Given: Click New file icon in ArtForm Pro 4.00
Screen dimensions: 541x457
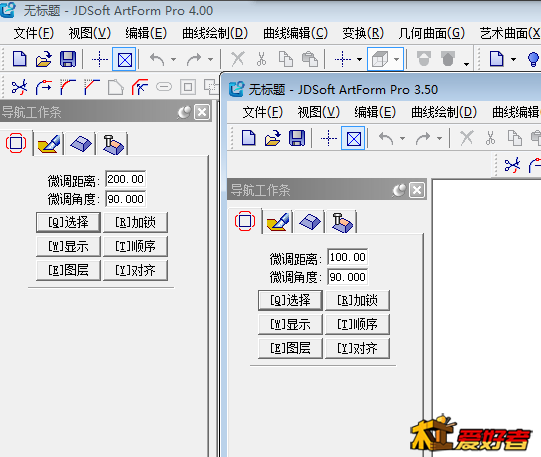Looking at the screenshot, I should (x=20, y=59).
